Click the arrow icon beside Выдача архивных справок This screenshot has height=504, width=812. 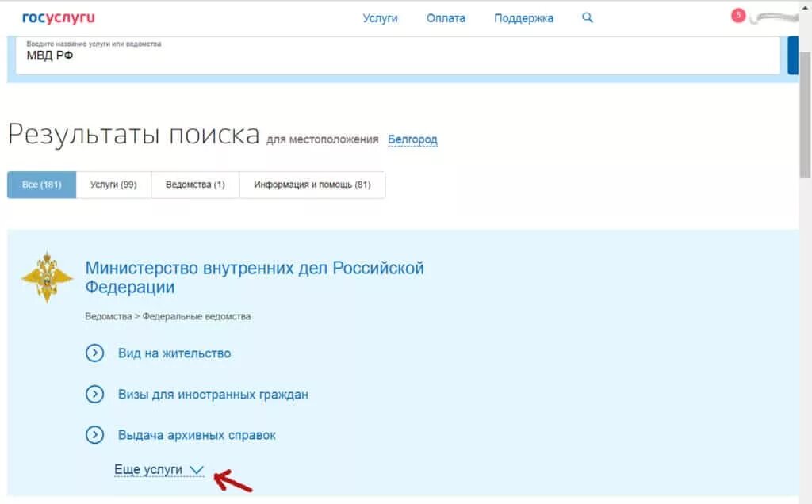point(95,435)
